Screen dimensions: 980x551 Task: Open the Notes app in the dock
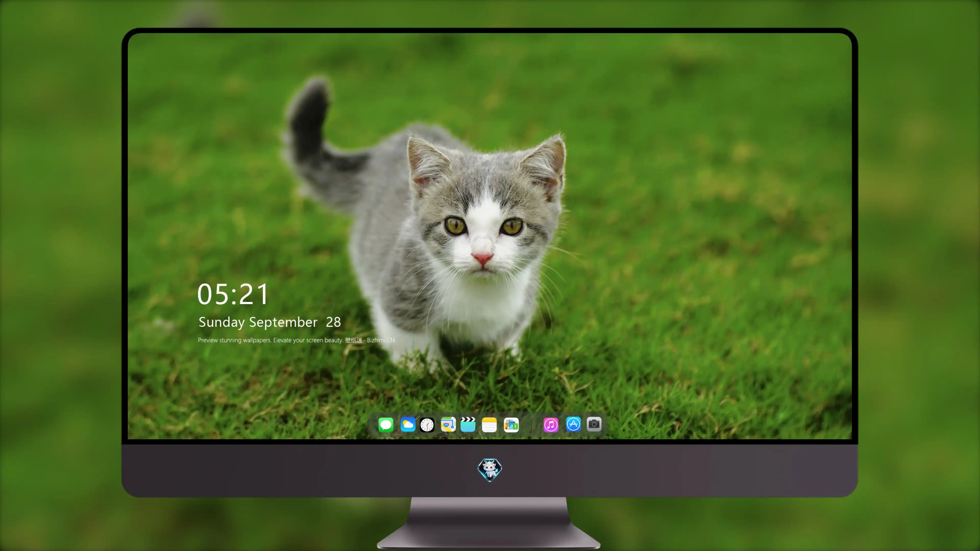coord(489,425)
